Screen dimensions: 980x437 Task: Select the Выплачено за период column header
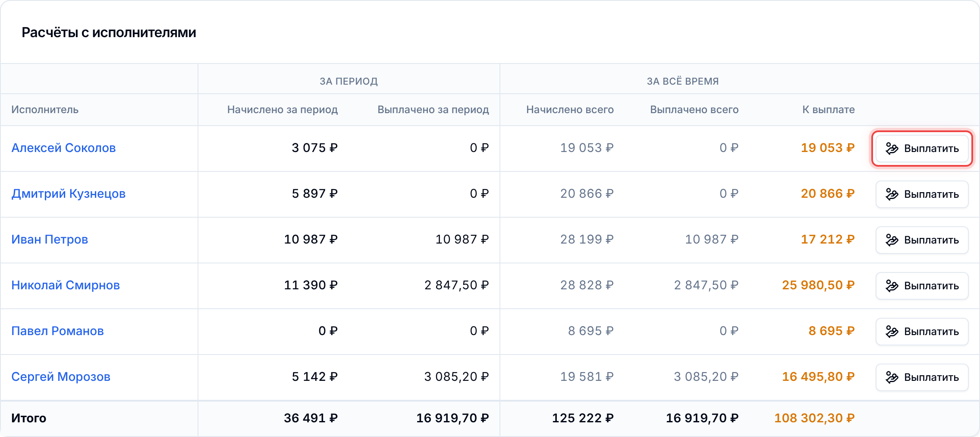point(433,110)
